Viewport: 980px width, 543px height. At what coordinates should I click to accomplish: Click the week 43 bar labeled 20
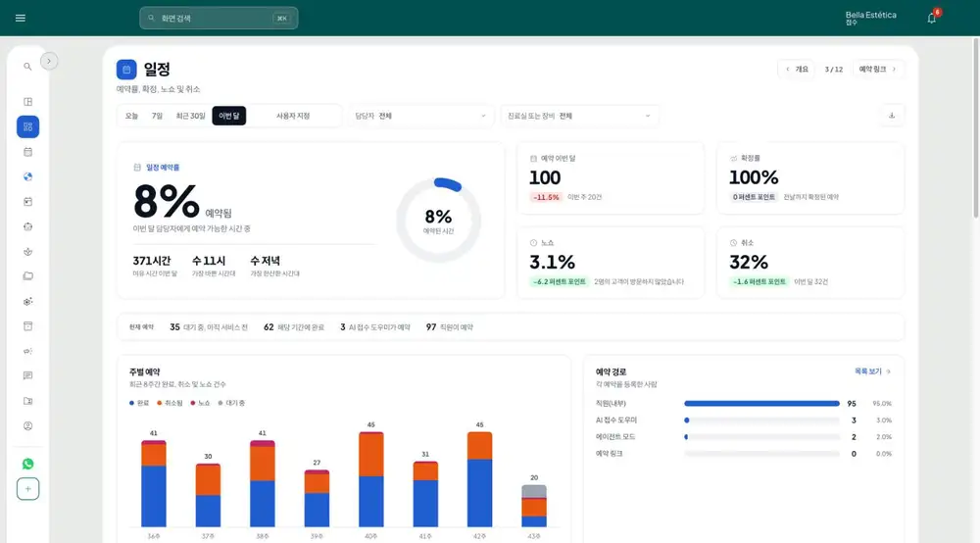(x=534, y=506)
